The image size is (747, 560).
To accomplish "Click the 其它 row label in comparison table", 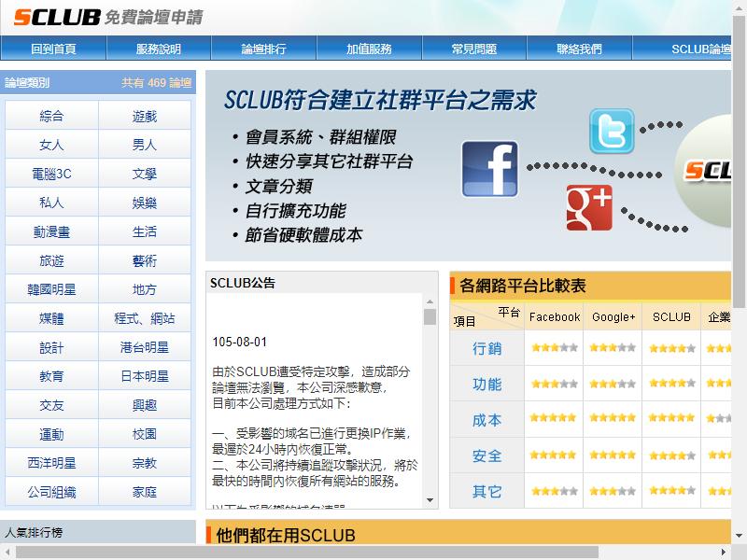I will [x=486, y=492].
